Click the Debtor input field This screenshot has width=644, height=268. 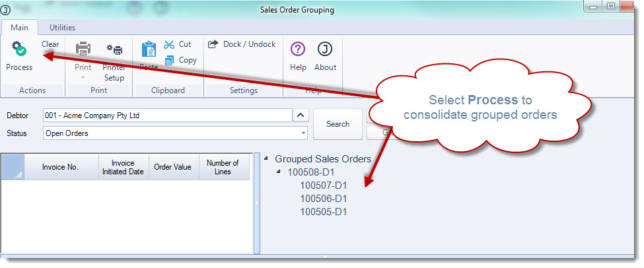[168, 116]
